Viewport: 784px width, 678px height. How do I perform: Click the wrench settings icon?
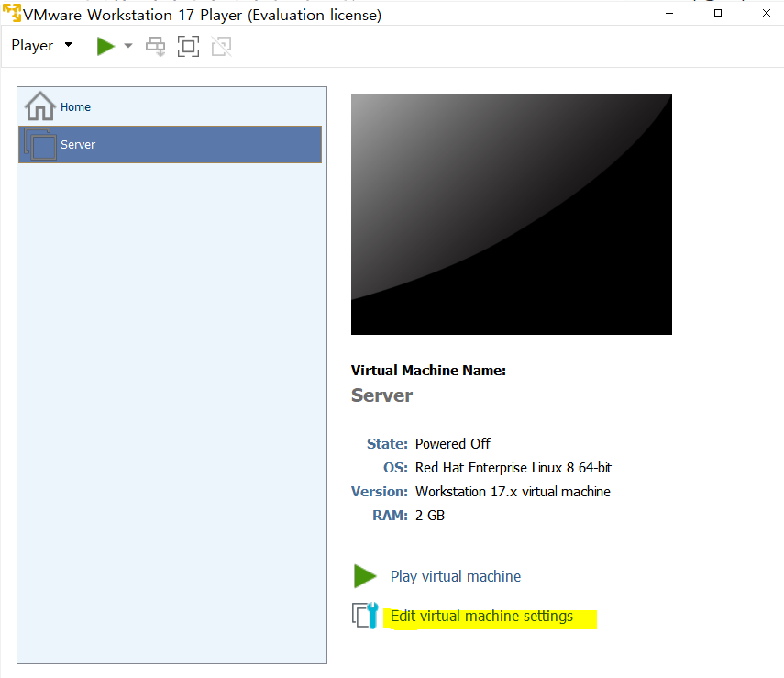pos(366,616)
